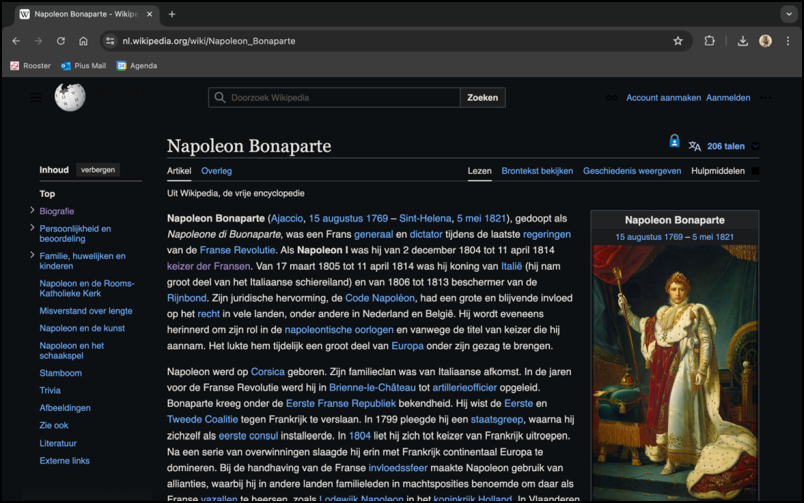
Task: Open the Brontekst bekijken tab
Action: (537, 171)
